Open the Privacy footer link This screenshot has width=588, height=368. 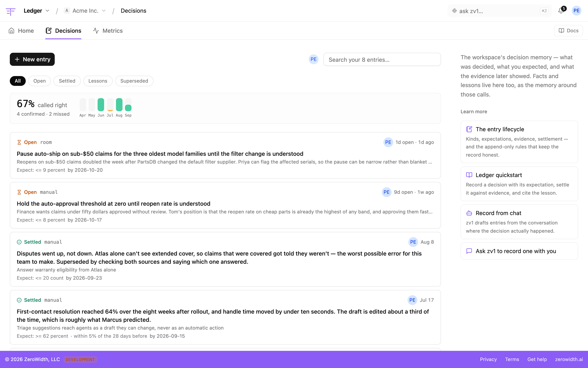click(488, 359)
